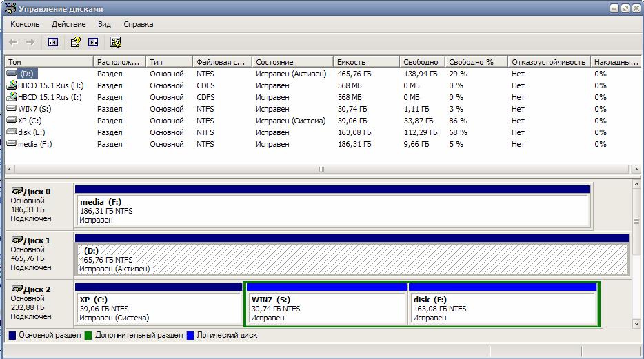Click the show/hide console tree toolbar icon
The width and height of the screenshot is (644, 359).
pyautogui.click(x=53, y=42)
